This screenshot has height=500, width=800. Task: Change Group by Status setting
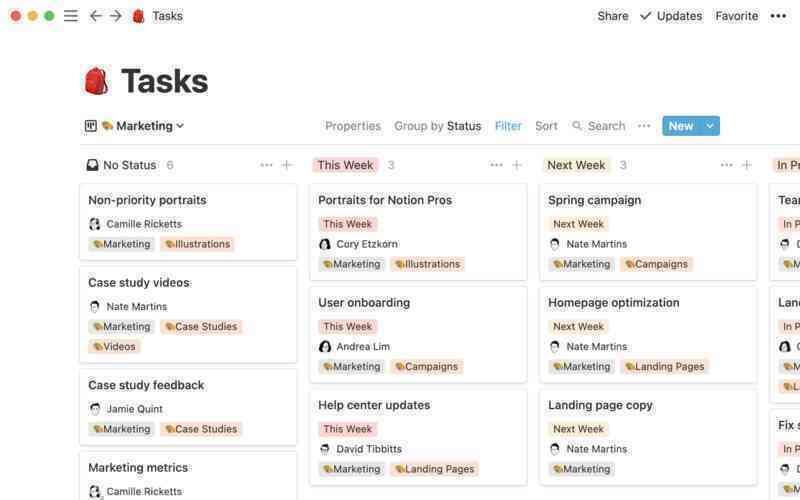437,126
